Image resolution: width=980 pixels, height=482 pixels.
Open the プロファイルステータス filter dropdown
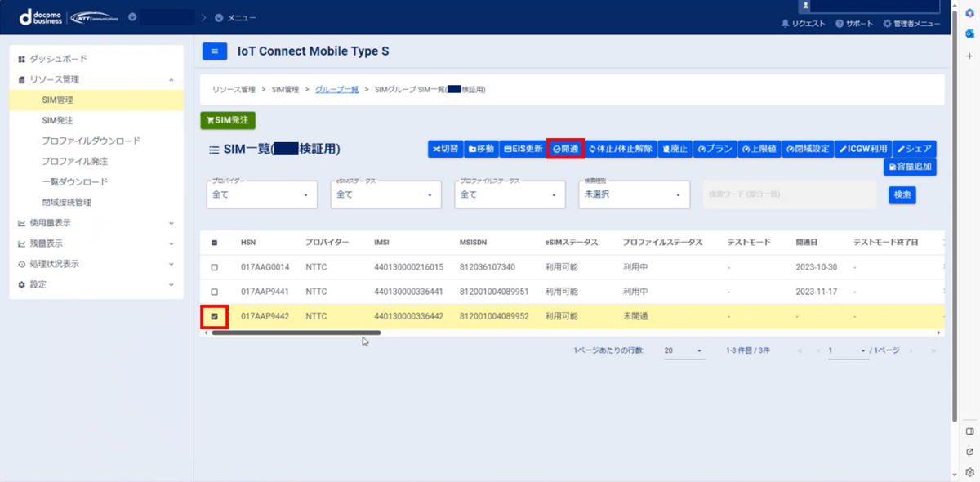coord(510,194)
